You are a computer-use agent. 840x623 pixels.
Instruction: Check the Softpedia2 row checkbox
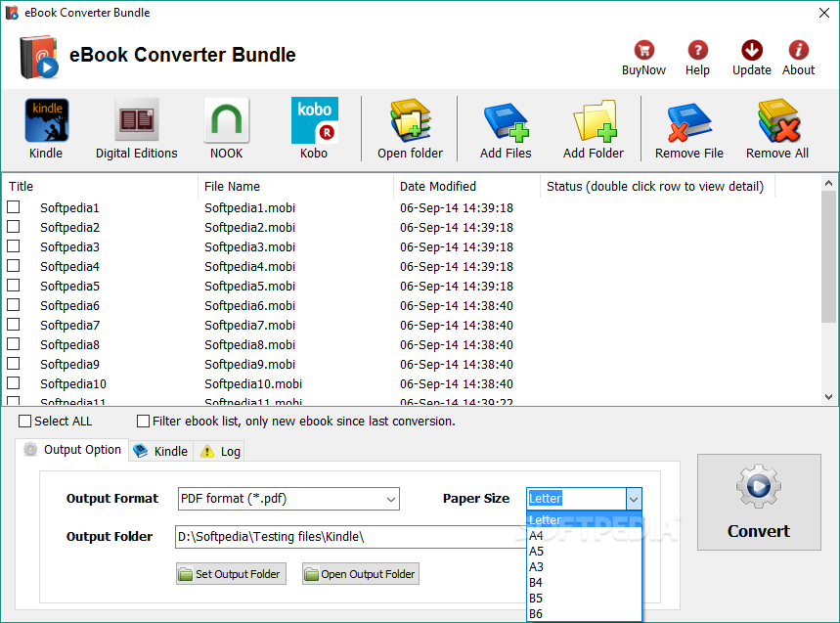14,227
